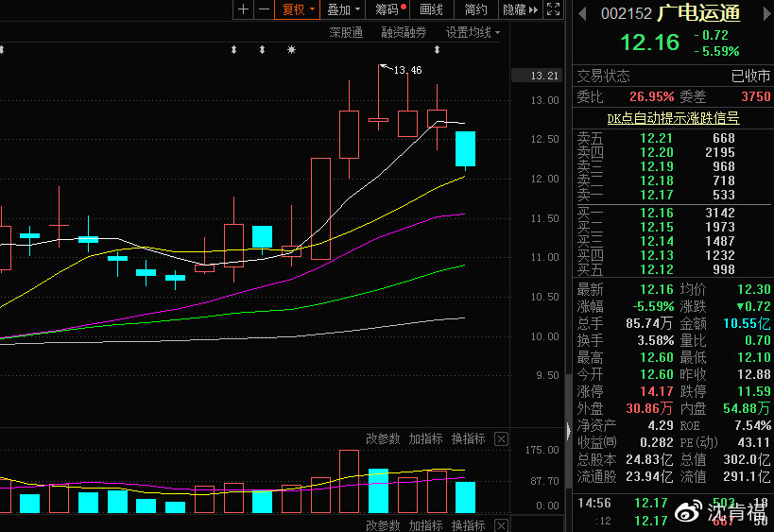Click 委比 value 26.95%
Screen dimensions: 774x532
pyautogui.click(x=651, y=96)
